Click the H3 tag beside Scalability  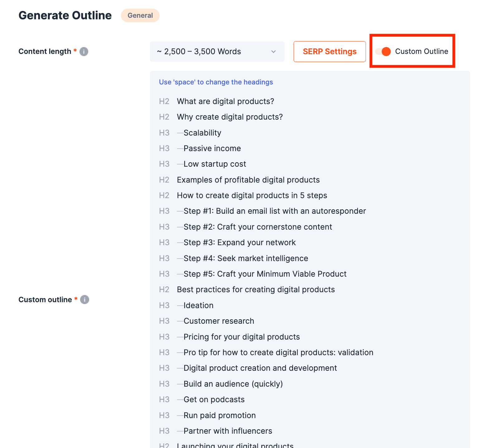[x=164, y=133]
